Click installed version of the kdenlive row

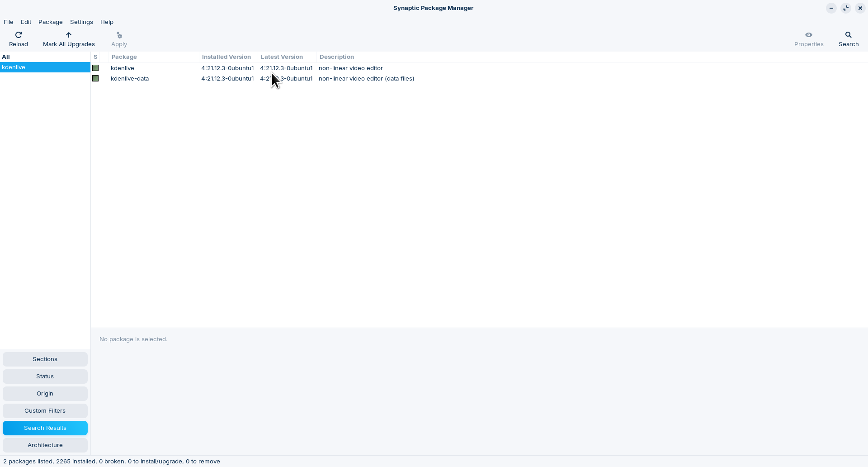coord(227,68)
